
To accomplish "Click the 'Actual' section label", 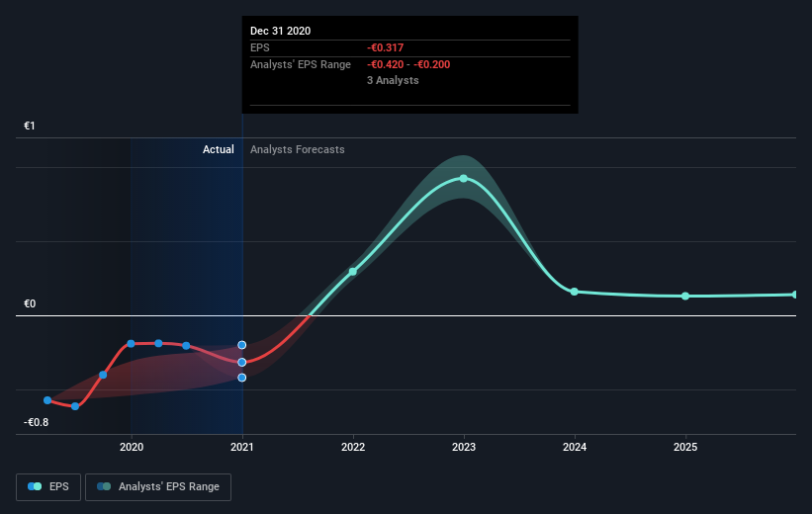I will 218,149.
